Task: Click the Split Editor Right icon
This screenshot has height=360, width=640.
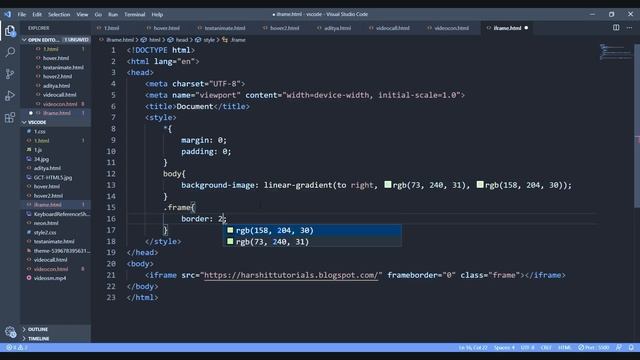Action: (616, 28)
